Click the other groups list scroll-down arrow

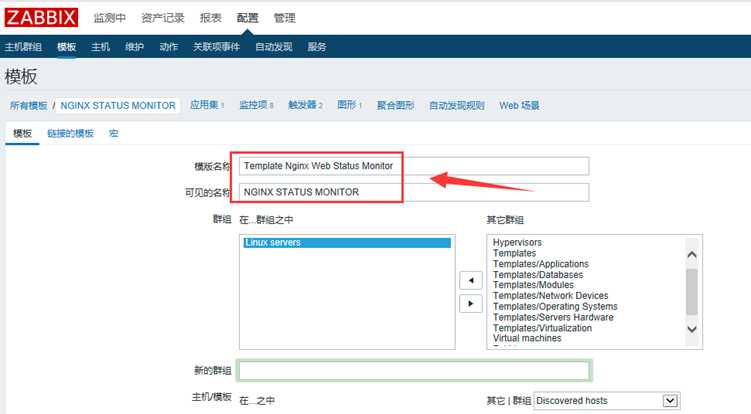(x=692, y=329)
